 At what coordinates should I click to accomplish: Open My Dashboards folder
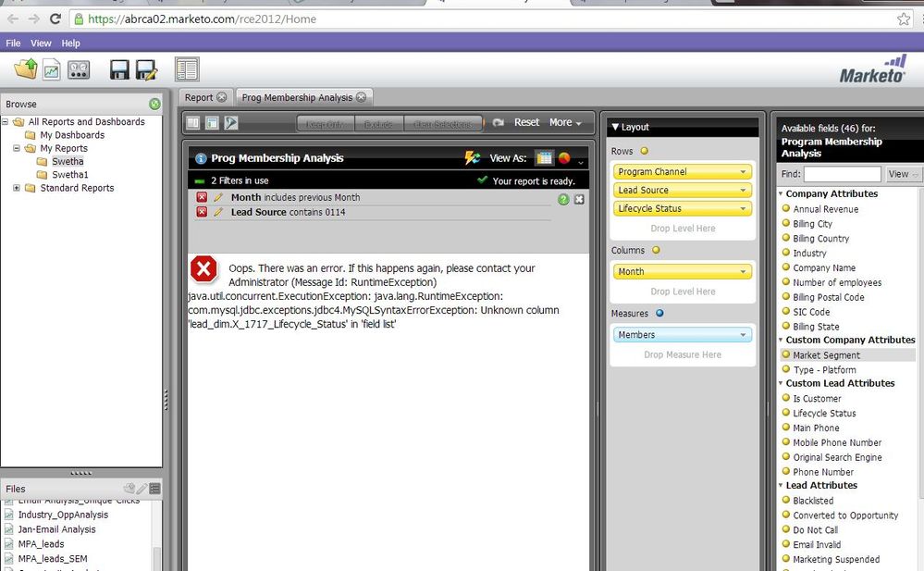(x=72, y=135)
